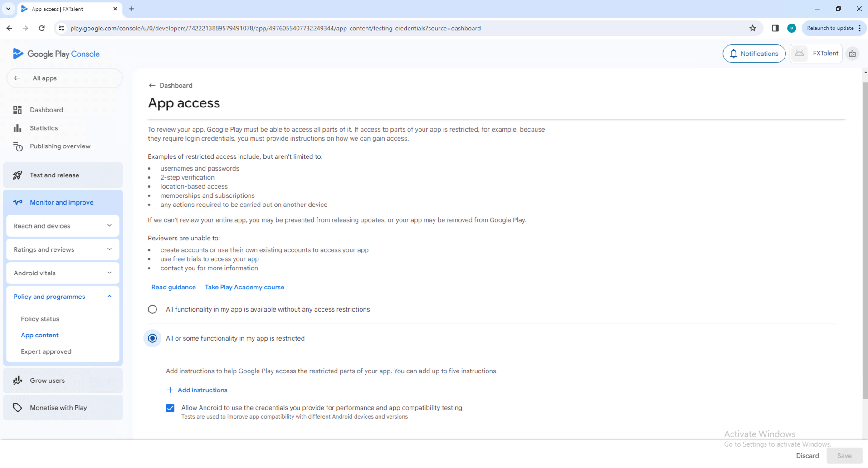The height and width of the screenshot is (468, 868).
Task: Open the Policy status menu item
Action: click(x=40, y=319)
